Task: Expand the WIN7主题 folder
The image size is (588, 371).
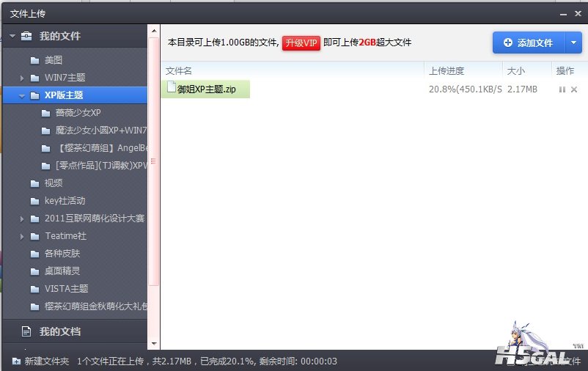Action: 22,78
